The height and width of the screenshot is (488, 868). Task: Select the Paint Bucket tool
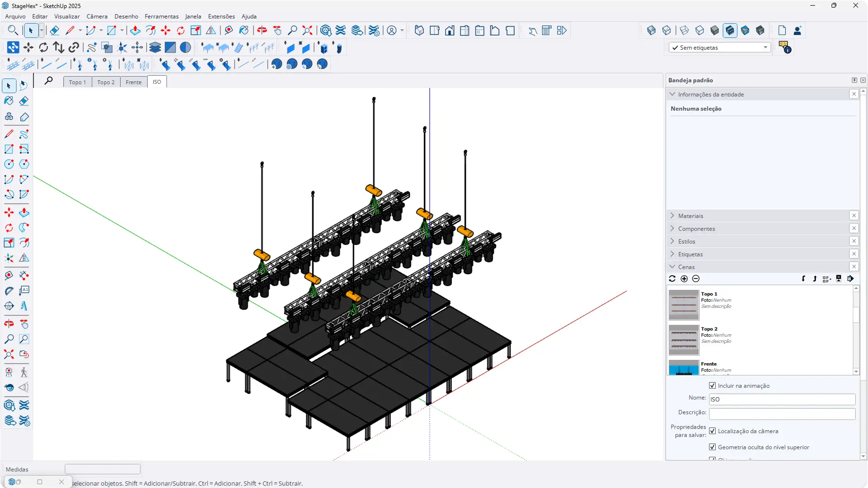point(9,101)
